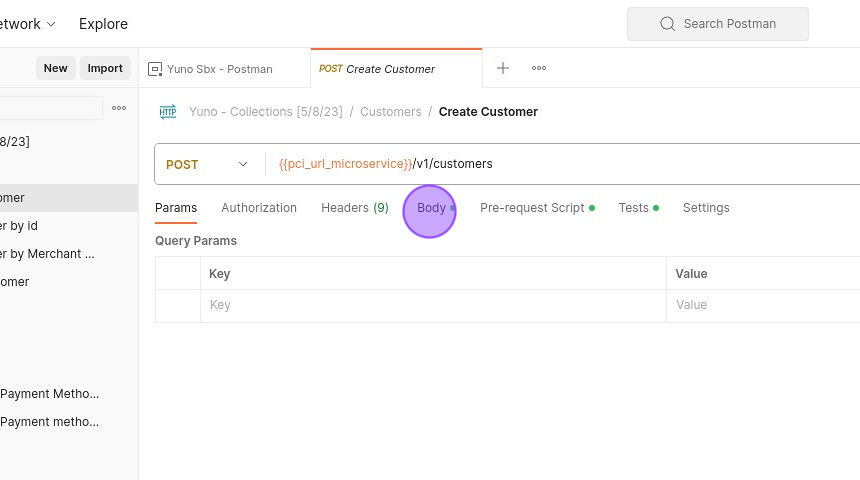
Task: Click the request URL field
Action: coord(565,164)
